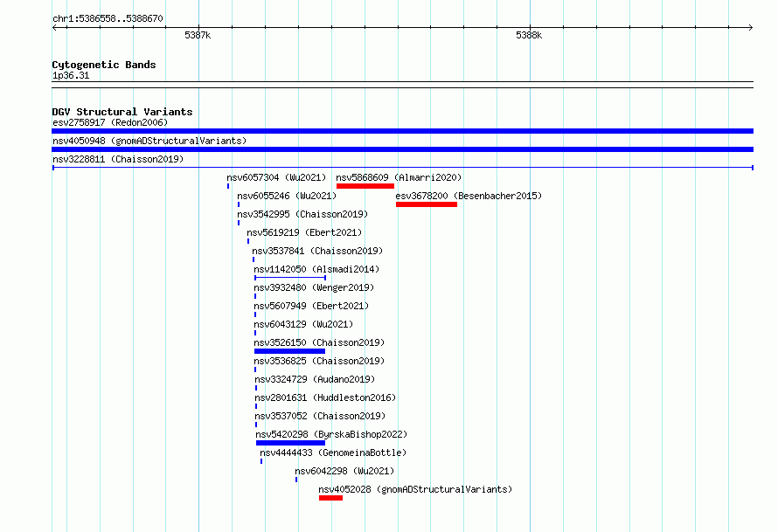Click the 5387k ruler tick label

click(198, 35)
